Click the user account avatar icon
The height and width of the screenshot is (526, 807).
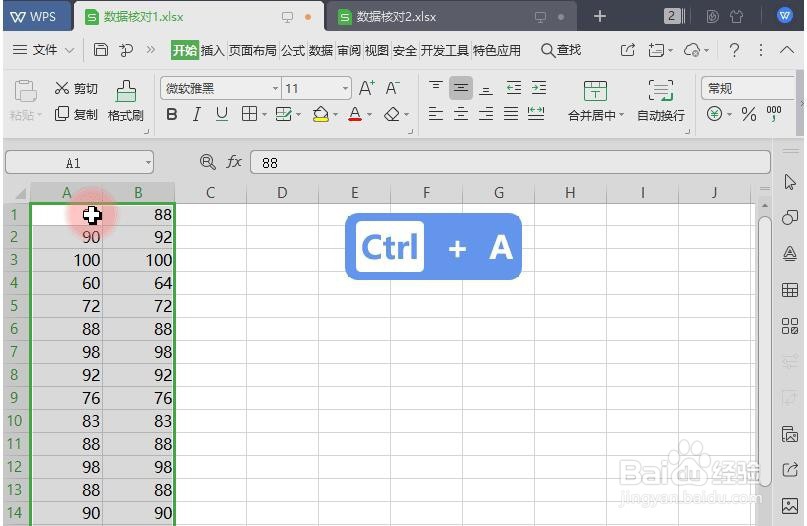[x=785, y=16]
